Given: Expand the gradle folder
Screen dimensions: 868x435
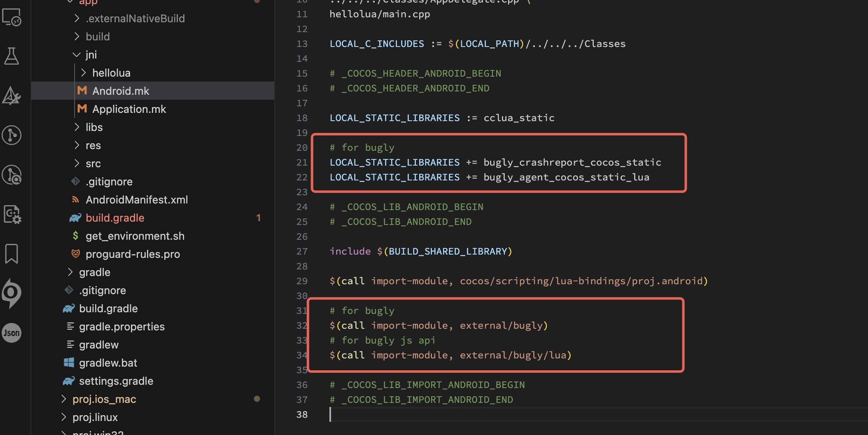Looking at the screenshot, I should [x=70, y=272].
